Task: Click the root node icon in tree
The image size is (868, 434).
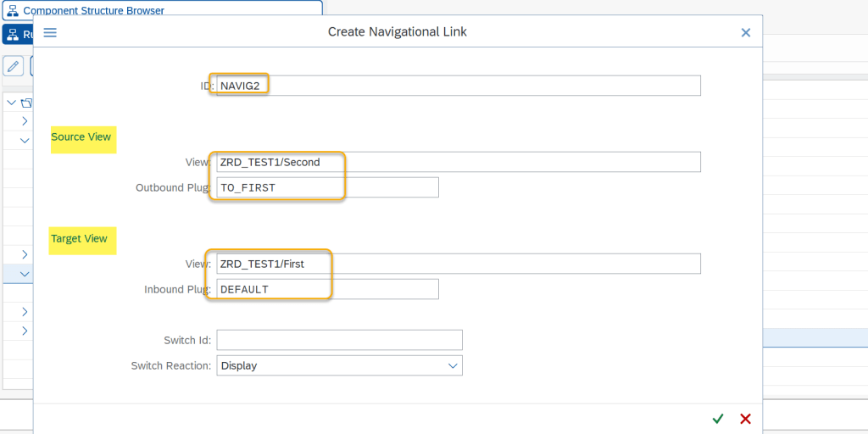Action: pyautogui.click(x=26, y=103)
